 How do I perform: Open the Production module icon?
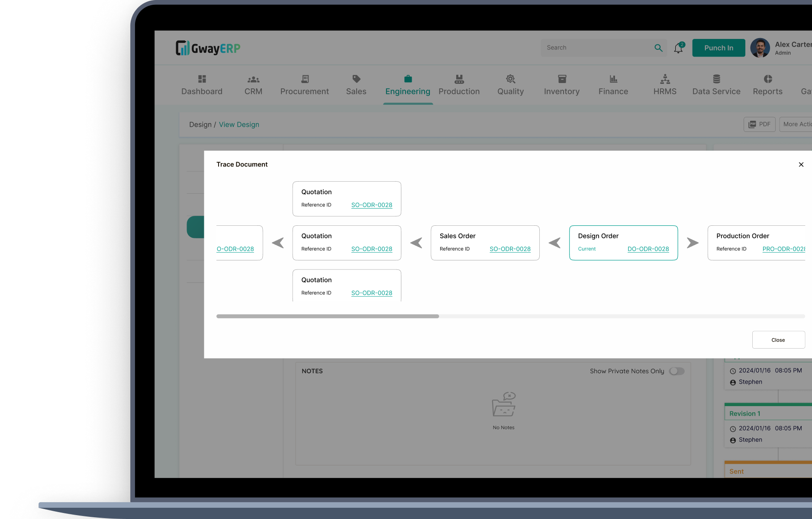click(459, 79)
